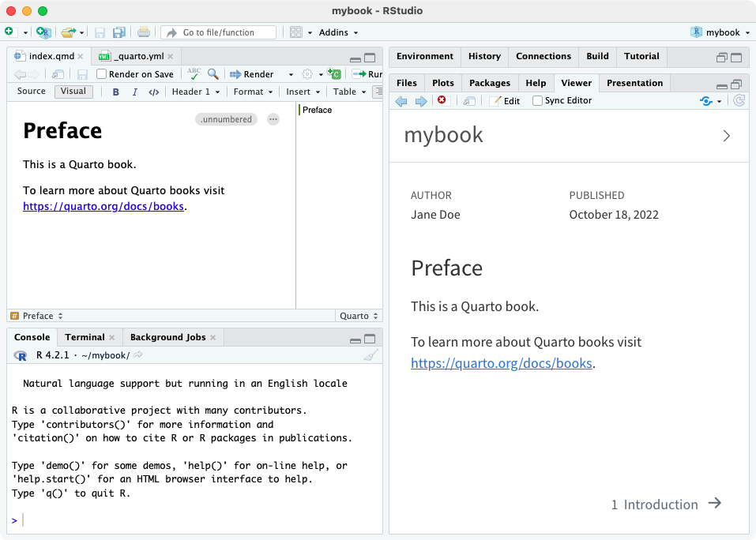Click the inline code formatting icon
This screenshot has height=540, width=756.
pos(154,92)
